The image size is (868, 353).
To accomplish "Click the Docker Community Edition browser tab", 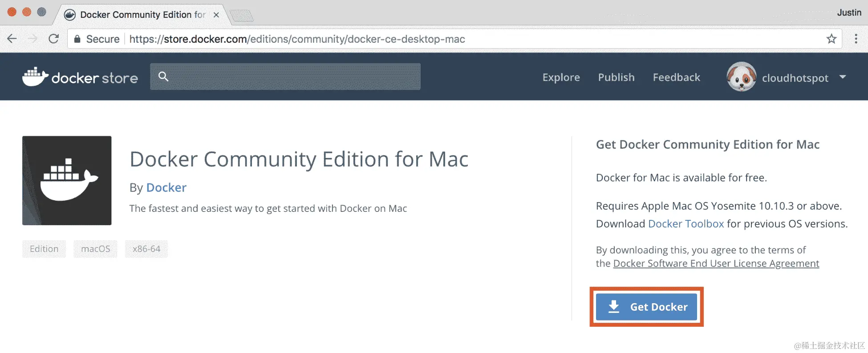I will point(142,15).
